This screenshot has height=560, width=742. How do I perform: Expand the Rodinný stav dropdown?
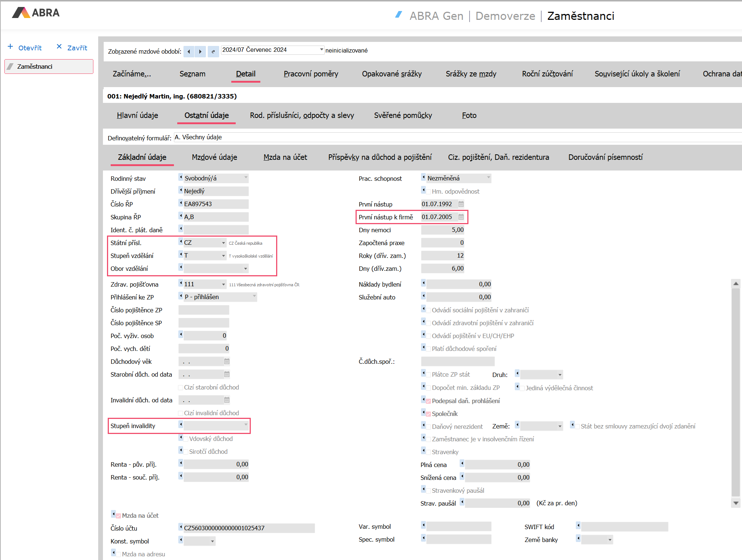pyautogui.click(x=246, y=178)
